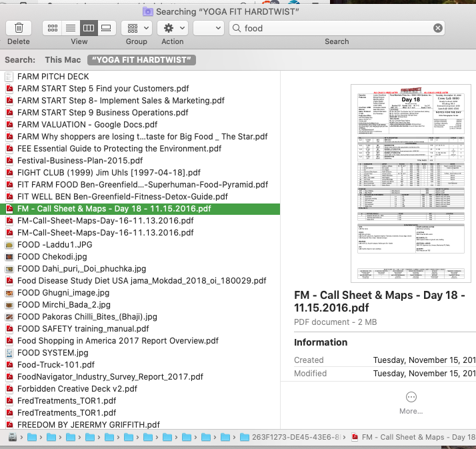The width and height of the screenshot is (476, 449).
Task: Click PDF icon of FOOD SAFETY training_manual.pdf
Action: point(9,329)
